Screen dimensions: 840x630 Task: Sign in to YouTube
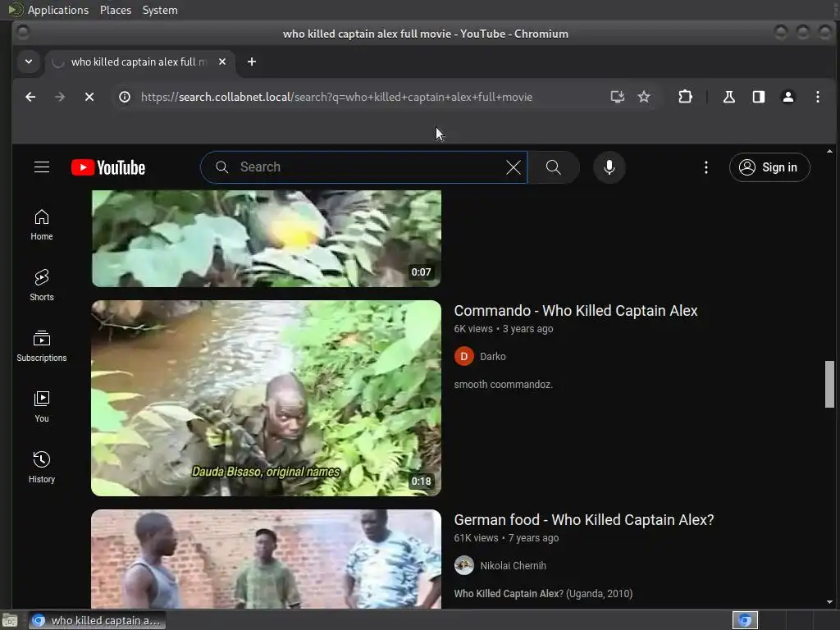pyautogui.click(x=769, y=167)
